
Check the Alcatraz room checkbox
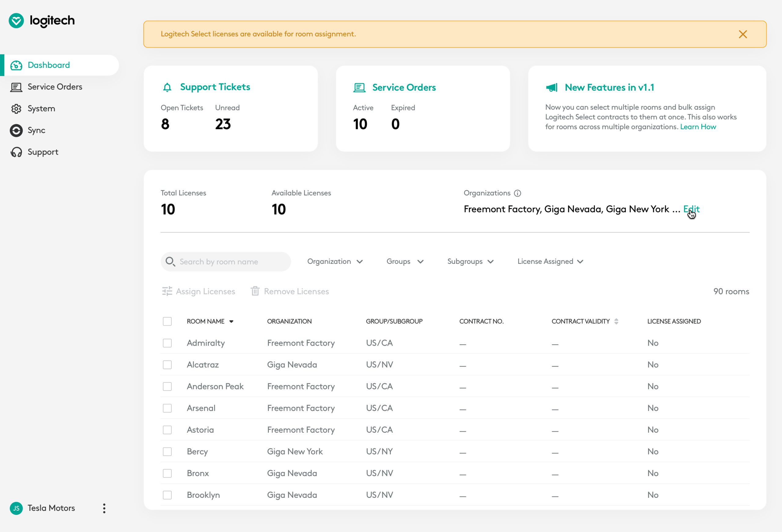[167, 365]
